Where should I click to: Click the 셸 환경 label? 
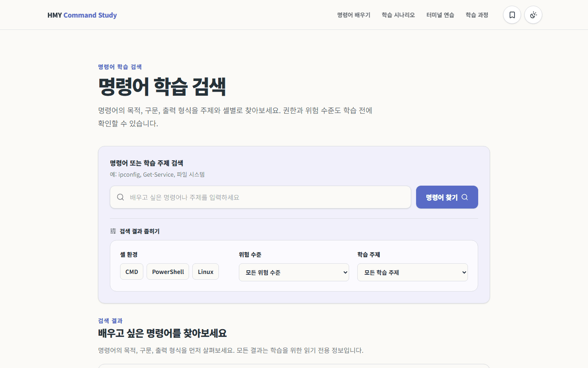pos(129,254)
